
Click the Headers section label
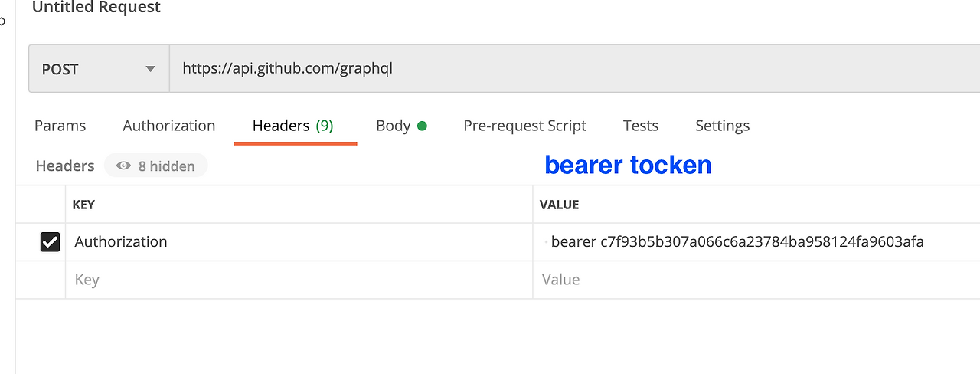click(x=65, y=166)
